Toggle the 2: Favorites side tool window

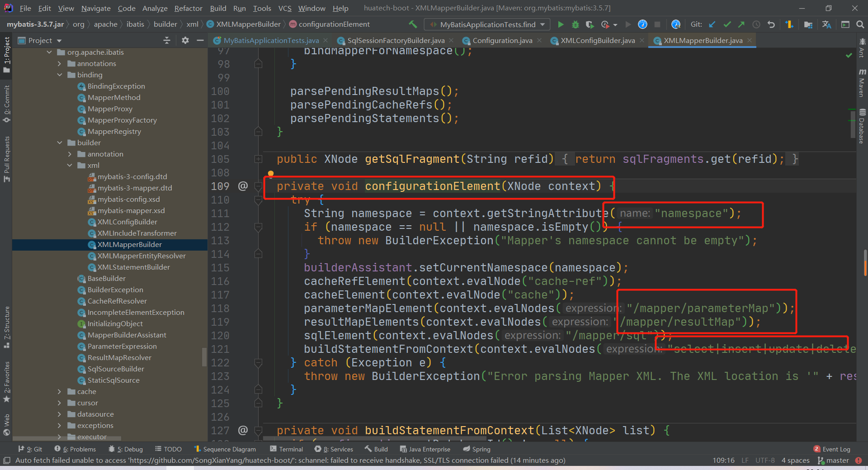6,382
